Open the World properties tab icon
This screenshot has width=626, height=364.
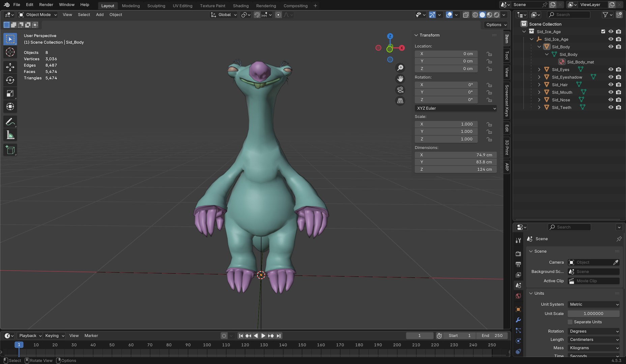tap(518, 296)
